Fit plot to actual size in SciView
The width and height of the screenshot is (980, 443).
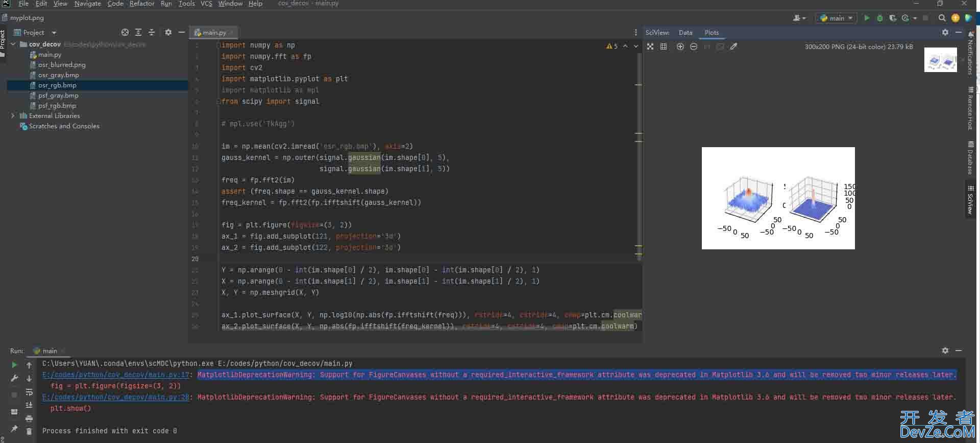[x=650, y=46]
